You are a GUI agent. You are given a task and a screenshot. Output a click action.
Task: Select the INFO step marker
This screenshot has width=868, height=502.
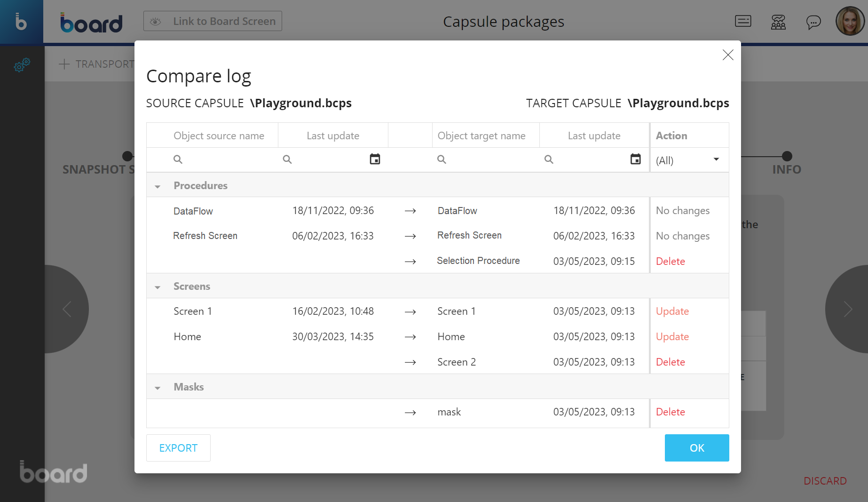point(787,156)
